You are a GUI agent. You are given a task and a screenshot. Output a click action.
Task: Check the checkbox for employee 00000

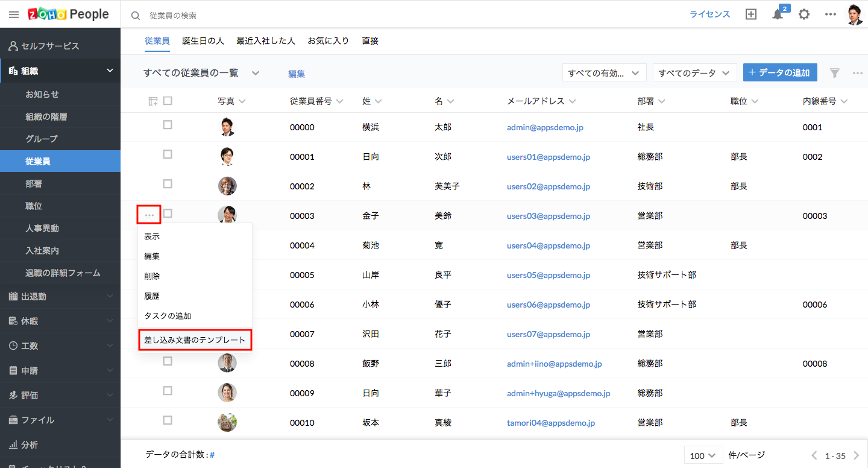168,125
